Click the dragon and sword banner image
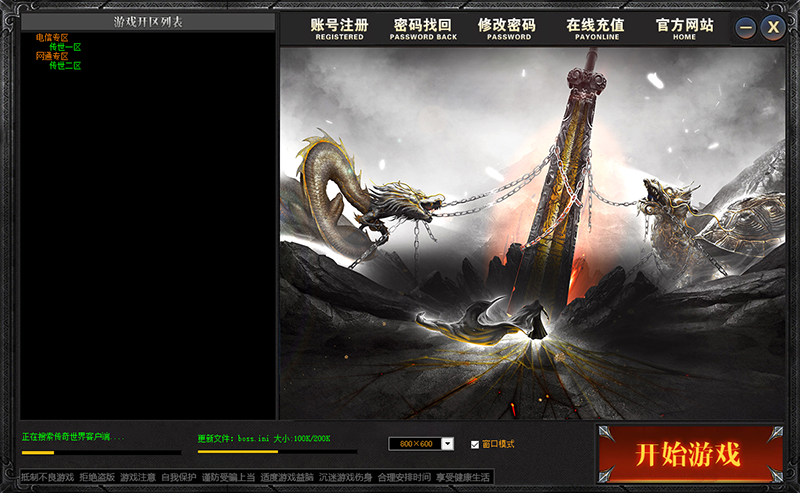This screenshot has width=800, height=493. pyautogui.click(x=532, y=233)
